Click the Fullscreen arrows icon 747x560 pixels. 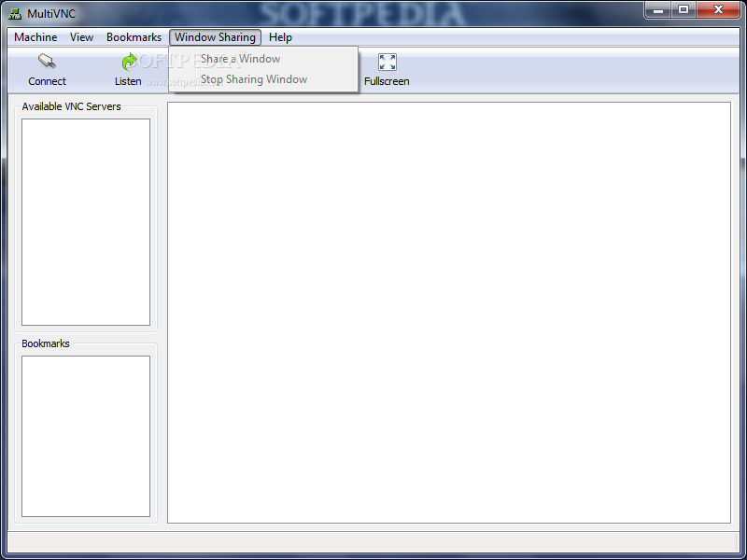pos(387,62)
